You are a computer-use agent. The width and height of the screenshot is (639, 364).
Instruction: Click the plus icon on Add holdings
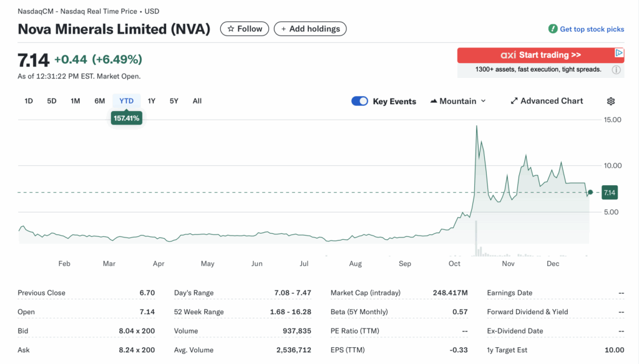pyautogui.click(x=284, y=29)
